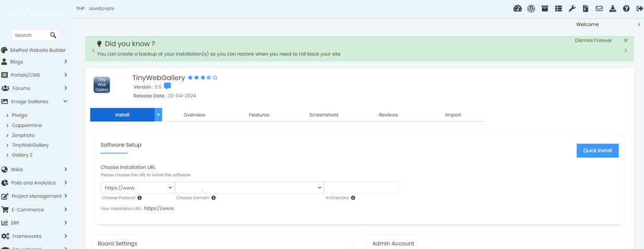Show the previous tip with left arrow
The image size is (644, 249).
pos(93,51)
